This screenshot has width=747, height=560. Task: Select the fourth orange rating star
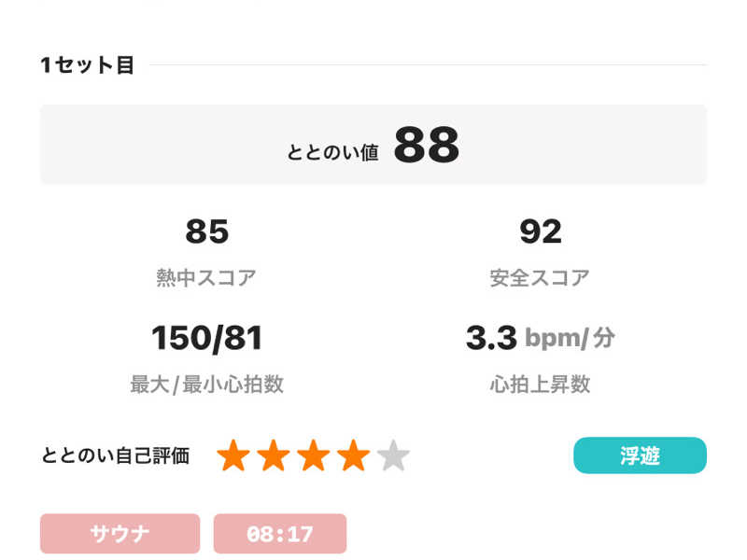(354, 456)
